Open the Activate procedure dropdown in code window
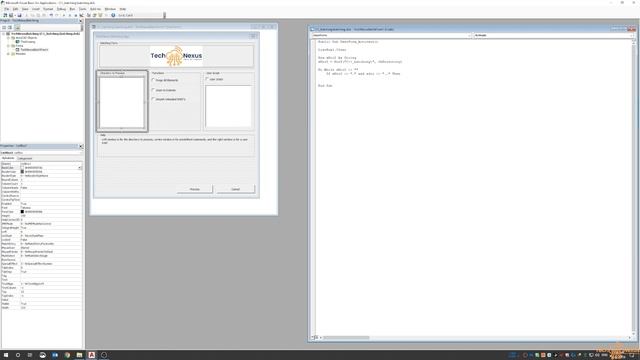The height and width of the screenshot is (360, 640). click(631, 36)
